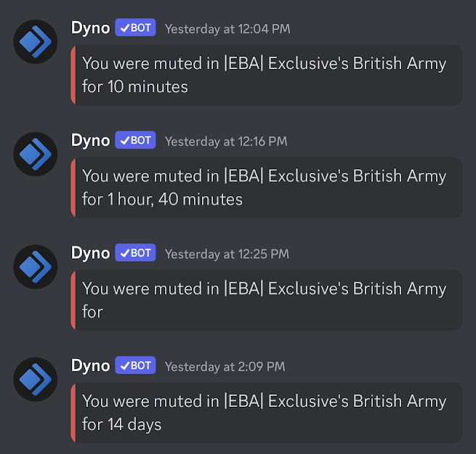Select the muted for 10 minutes embed
Viewport: 476px width, 454px height.
click(267, 75)
